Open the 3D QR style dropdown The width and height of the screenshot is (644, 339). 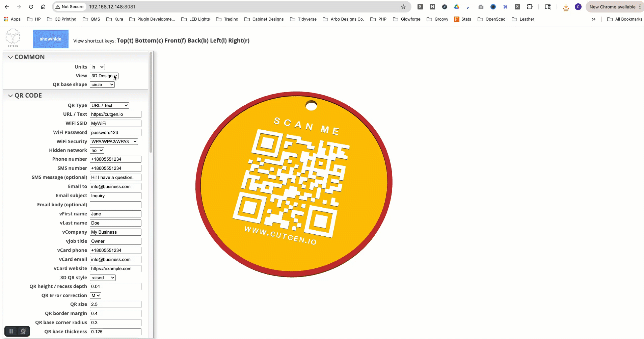103,278
